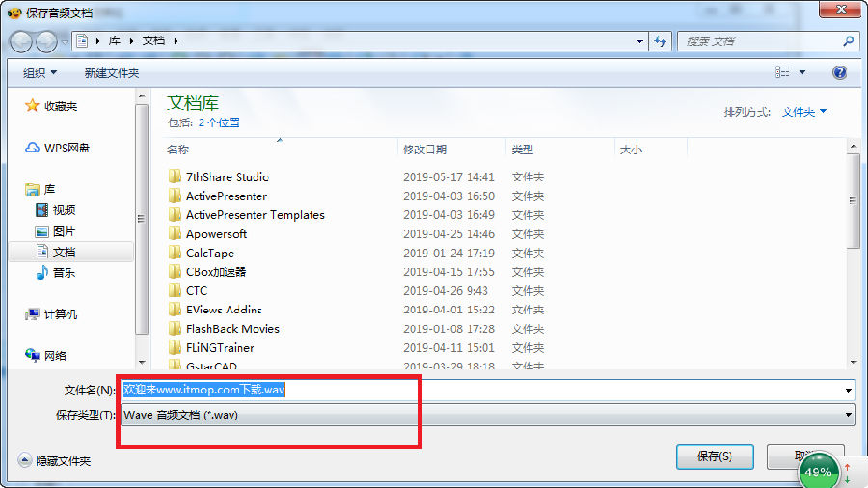
Task: Click the back navigation arrow button
Action: (x=20, y=41)
